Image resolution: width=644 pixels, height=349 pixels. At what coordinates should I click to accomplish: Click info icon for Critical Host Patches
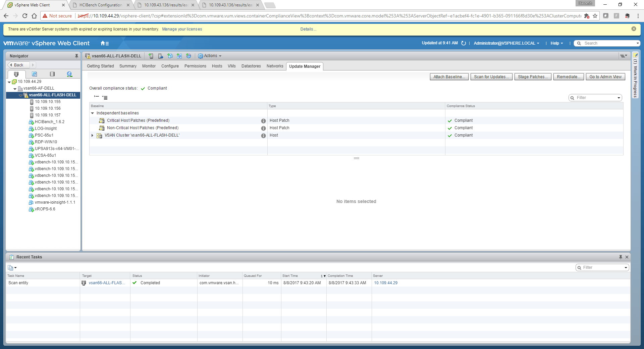(263, 121)
